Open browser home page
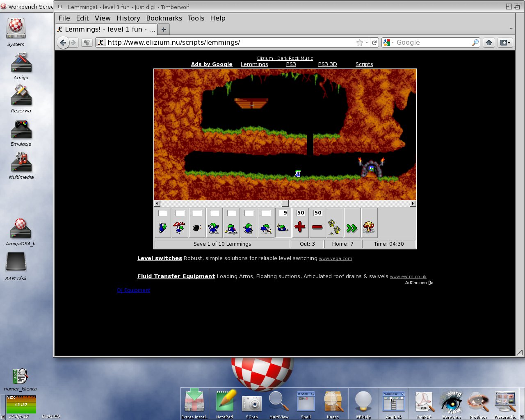The width and height of the screenshot is (525, 420). 489,43
